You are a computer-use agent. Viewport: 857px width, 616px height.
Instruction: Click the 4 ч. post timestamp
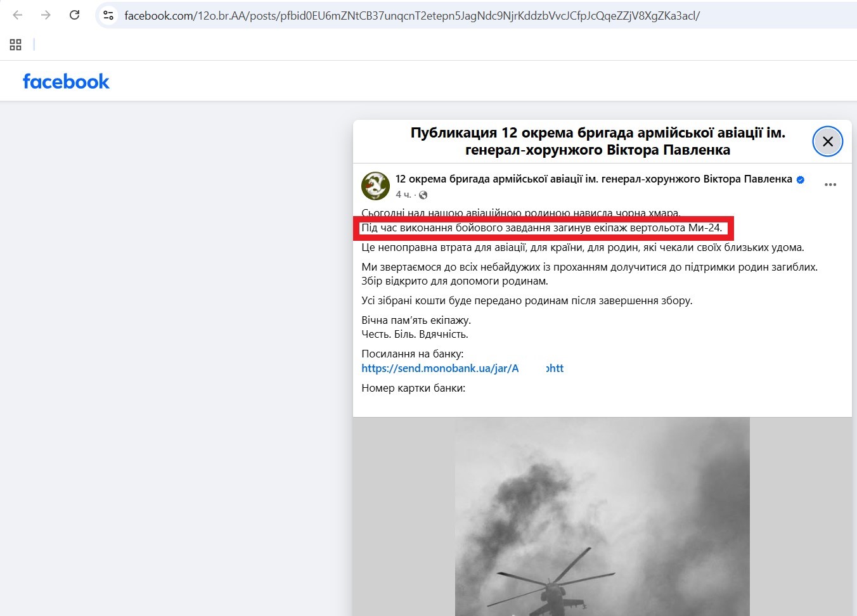[403, 195]
